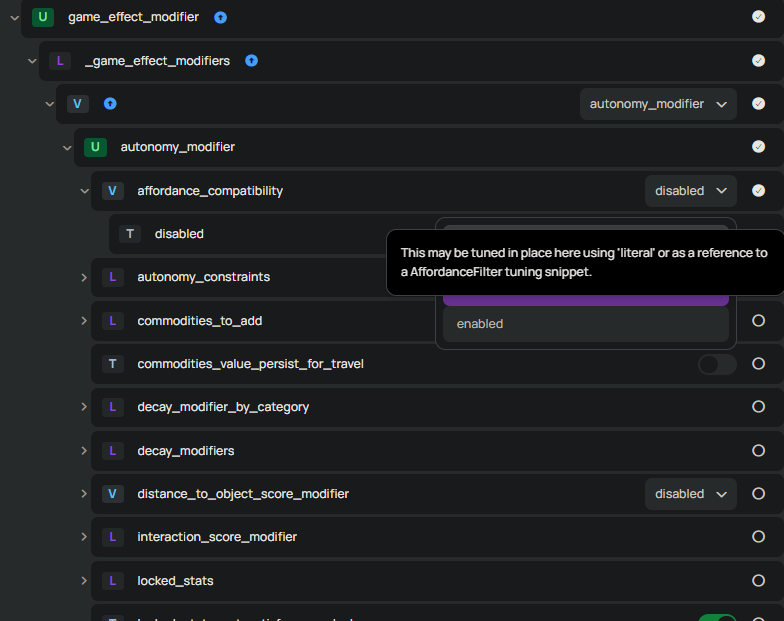Click the decay_modifier_by_category label
This screenshot has height=621, width=784.
pyautogui.click(x=223, y=407)
